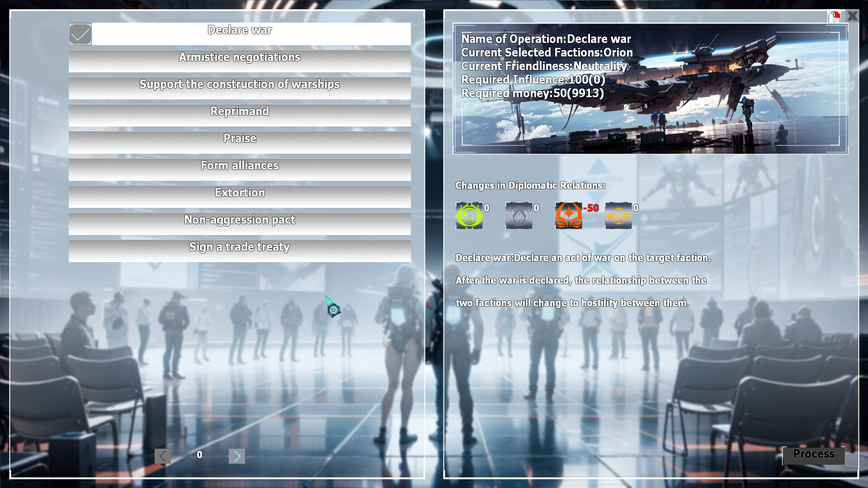The image size is (868, 488).
Task: Choose the Reprimand operation
Action: click(240, 115)
